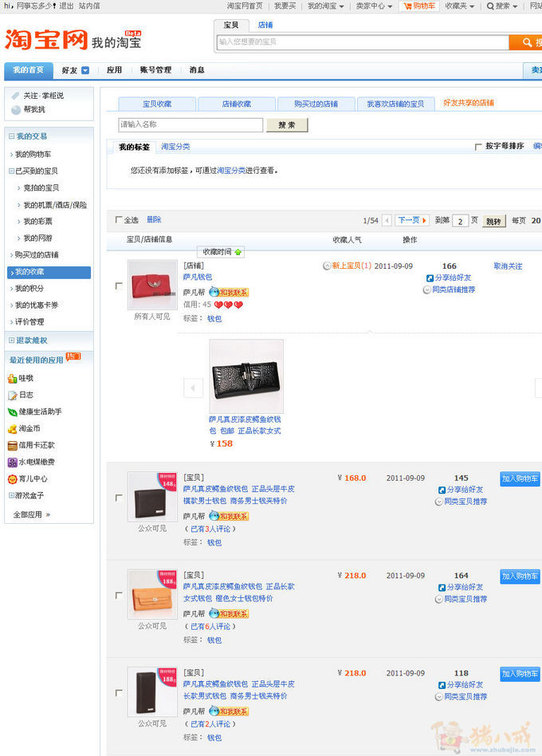Click previous arrow of shop item carousel
542x756 pixels.
[x=193, y=388]
